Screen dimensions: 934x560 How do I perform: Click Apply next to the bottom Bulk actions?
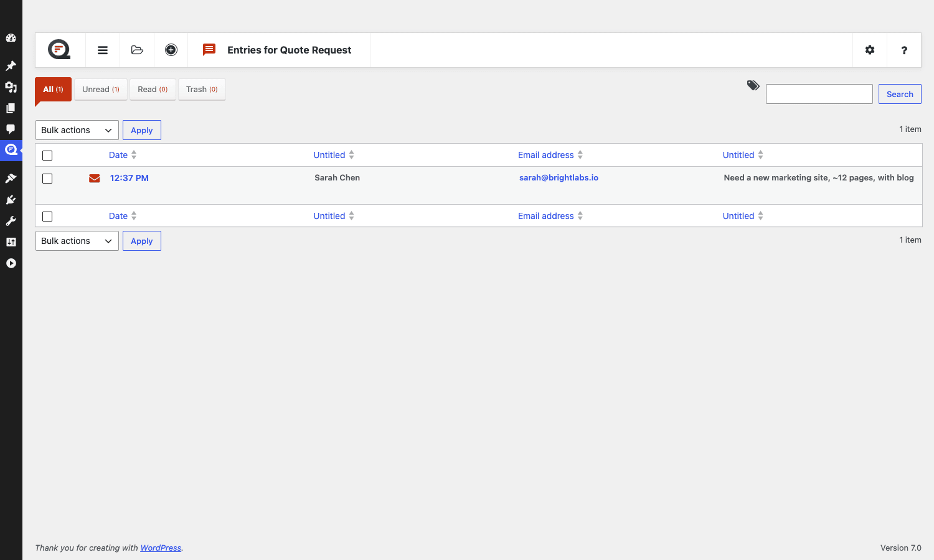[142, 241]
